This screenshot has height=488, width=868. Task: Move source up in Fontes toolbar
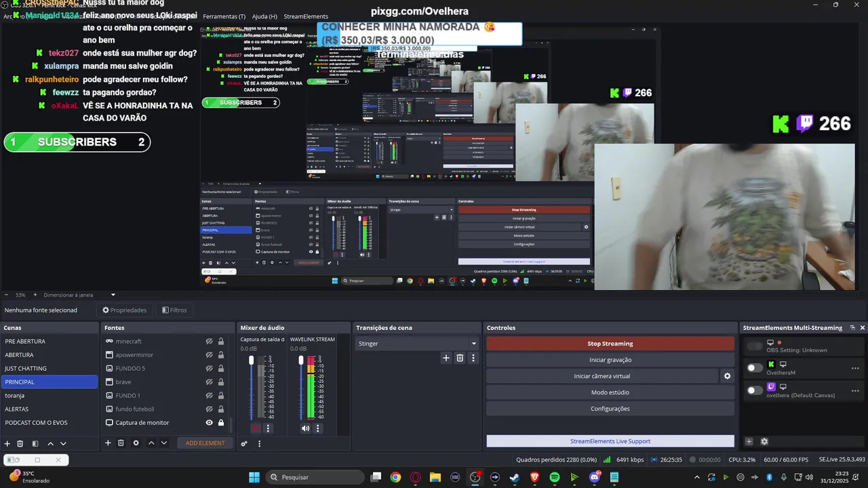pos(151,443)
